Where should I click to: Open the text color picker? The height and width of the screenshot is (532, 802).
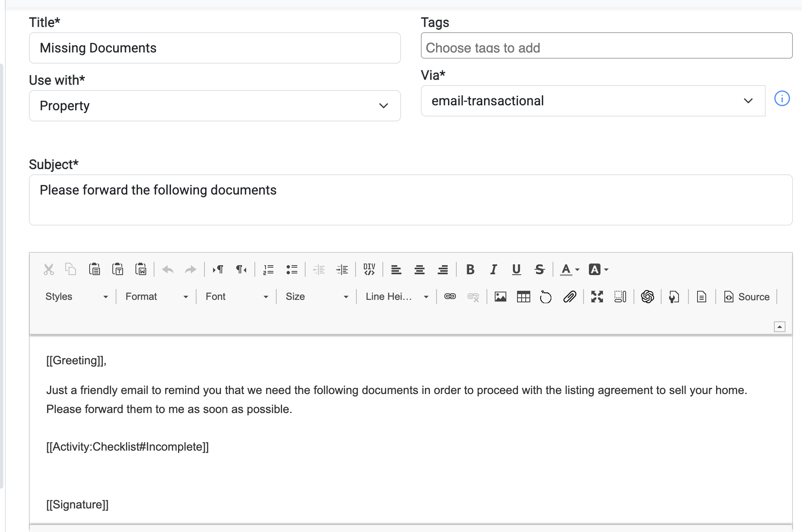(570, 270)
